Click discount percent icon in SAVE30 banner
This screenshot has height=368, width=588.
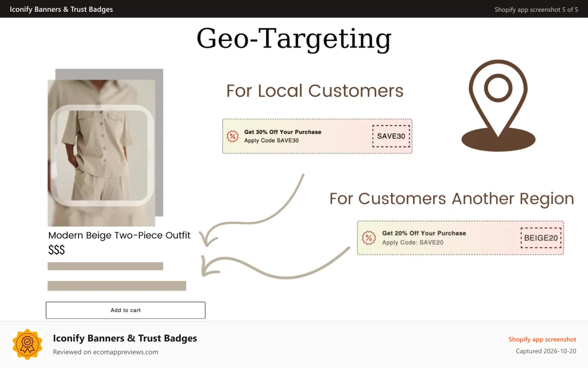[x=233, y=136]
